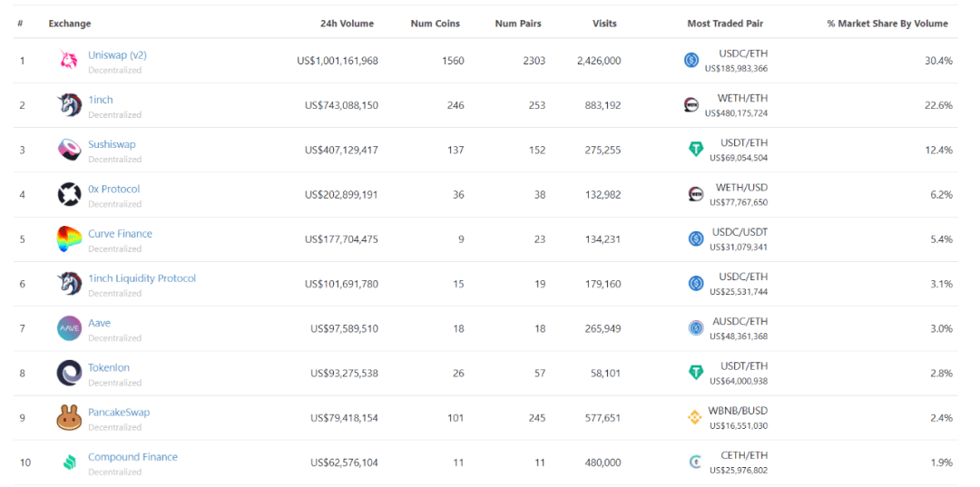Viewport: 980px width, 487px height.
Task: Click the CETH/ETH pair text
Action: 744,456
